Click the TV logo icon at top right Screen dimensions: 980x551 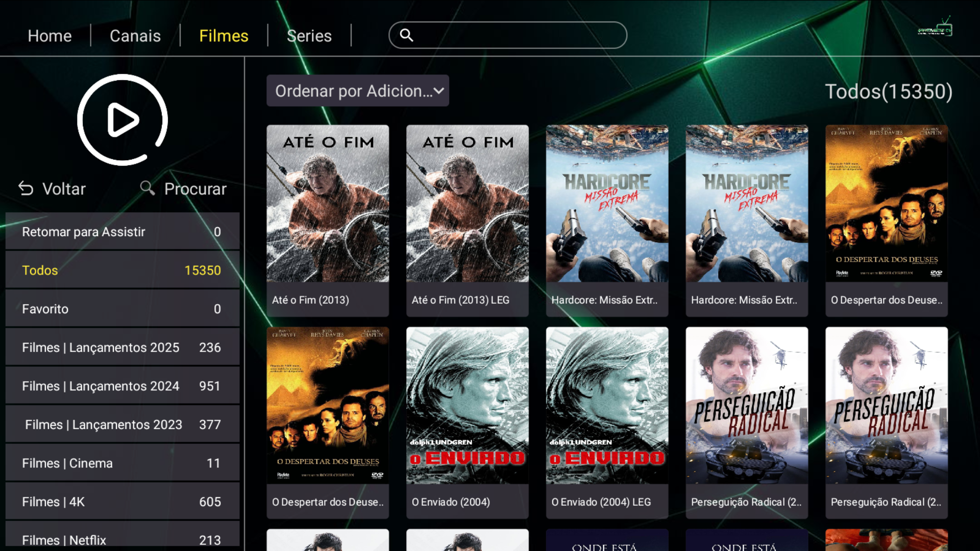935,28
